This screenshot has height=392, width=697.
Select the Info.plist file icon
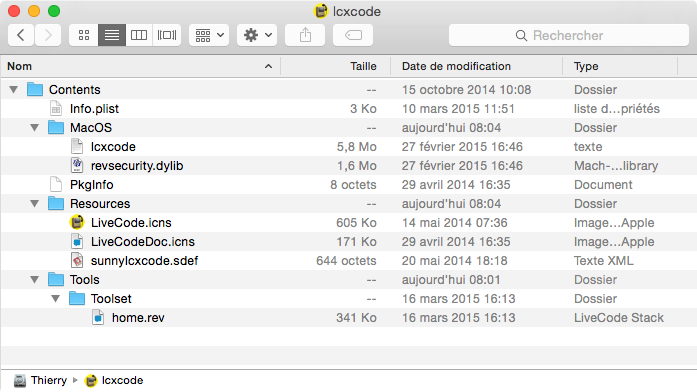pos(56,108)
